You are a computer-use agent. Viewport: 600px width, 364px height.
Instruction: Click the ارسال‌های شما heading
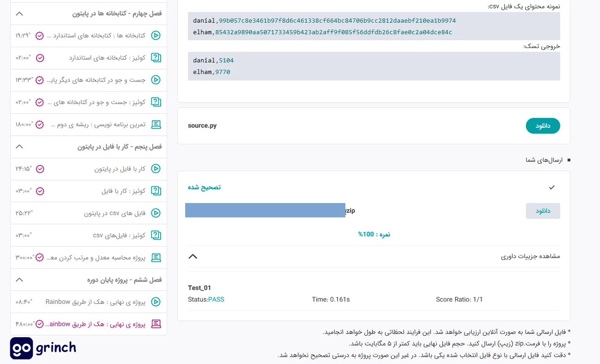pos(544,160)
